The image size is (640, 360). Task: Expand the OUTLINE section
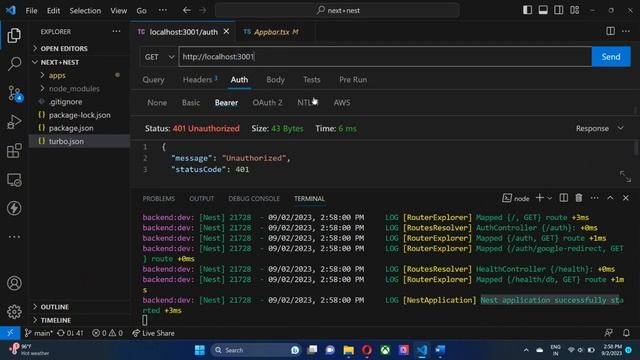point(80,307)
